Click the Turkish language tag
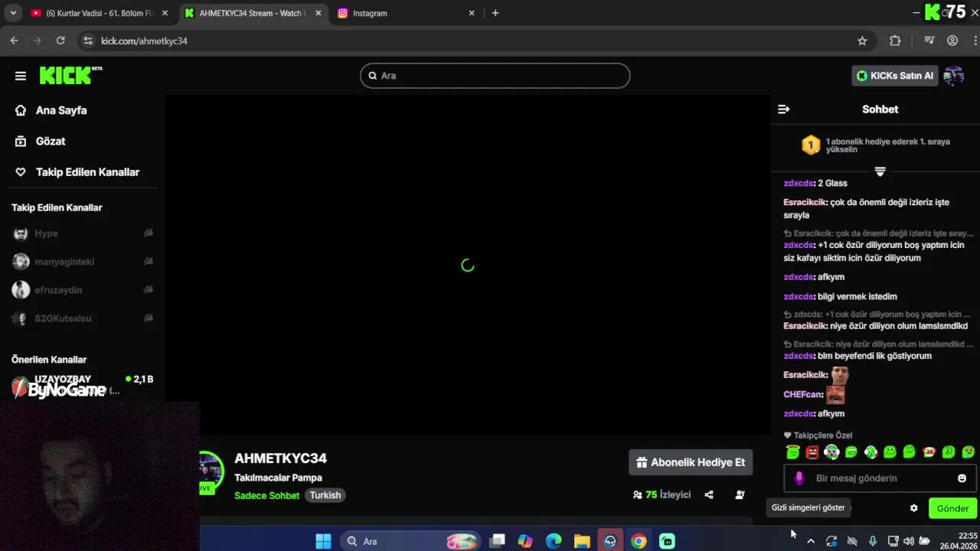 pyautogui.click(x=325, y=495)
